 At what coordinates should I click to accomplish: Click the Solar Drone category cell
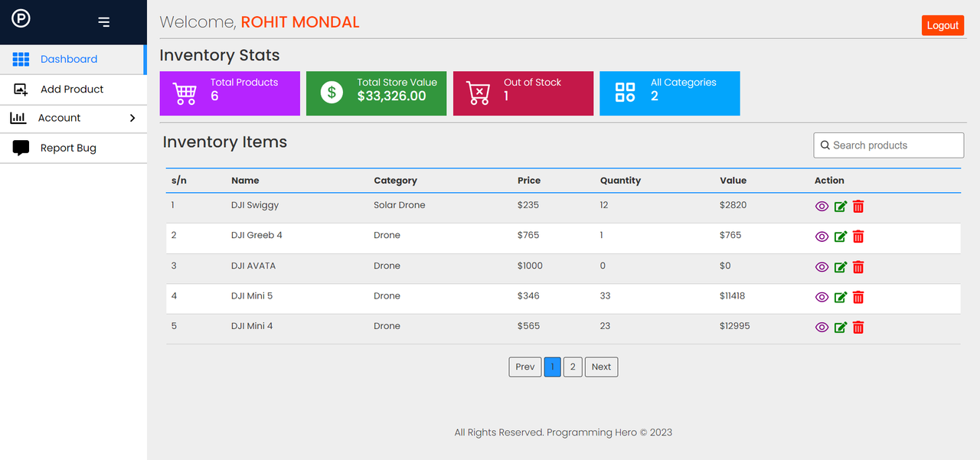click(x=400, y=205)
